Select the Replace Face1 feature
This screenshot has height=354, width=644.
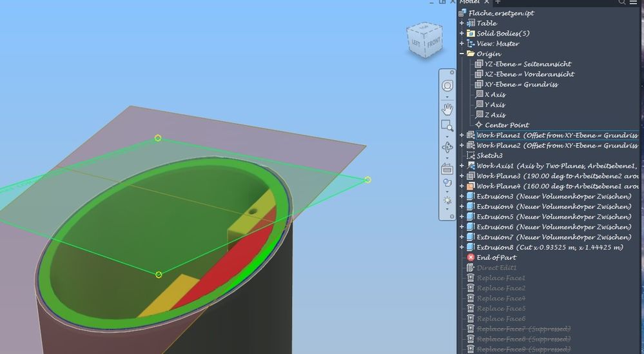click(501, 278)
